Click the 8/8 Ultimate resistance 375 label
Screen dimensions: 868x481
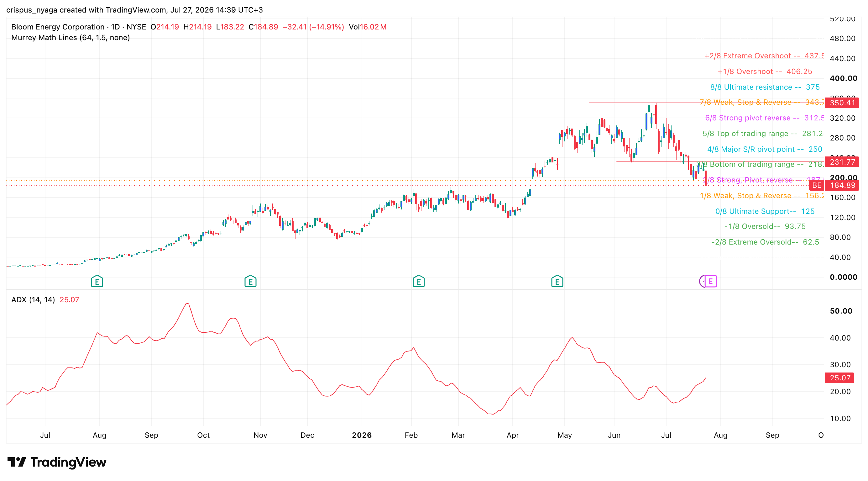[x=765, y=87]
